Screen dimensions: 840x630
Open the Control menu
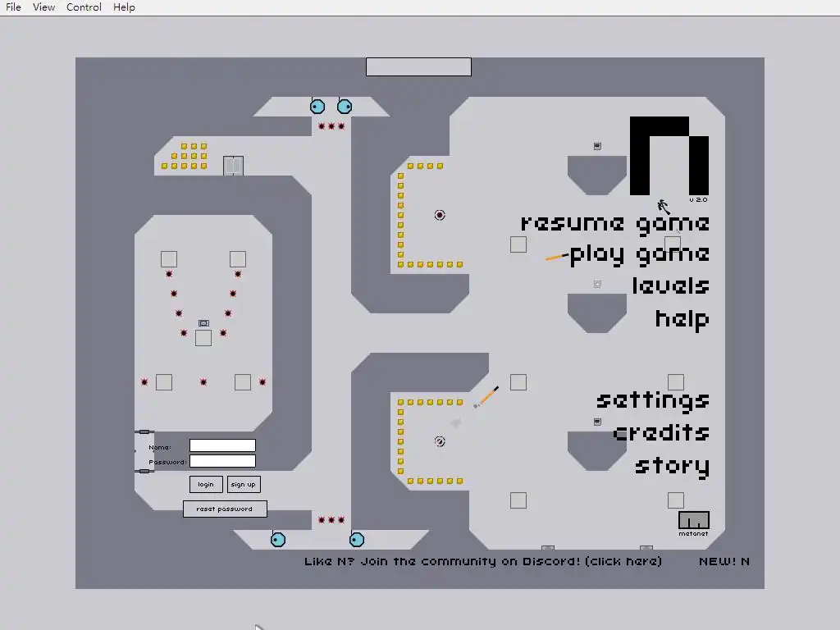[x=84, y=7]
